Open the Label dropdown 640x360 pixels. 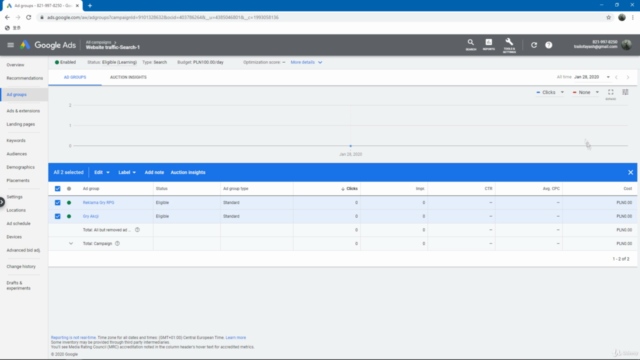click(127, 172)
